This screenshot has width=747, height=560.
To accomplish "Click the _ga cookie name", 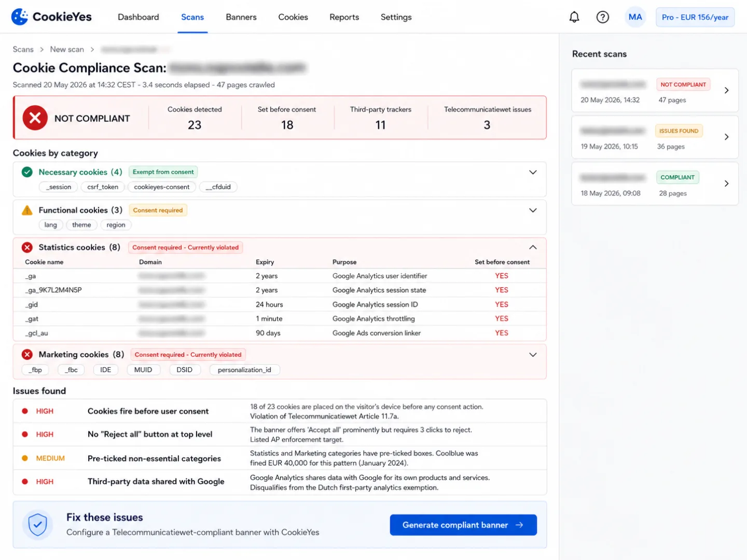I will (31, 276).
